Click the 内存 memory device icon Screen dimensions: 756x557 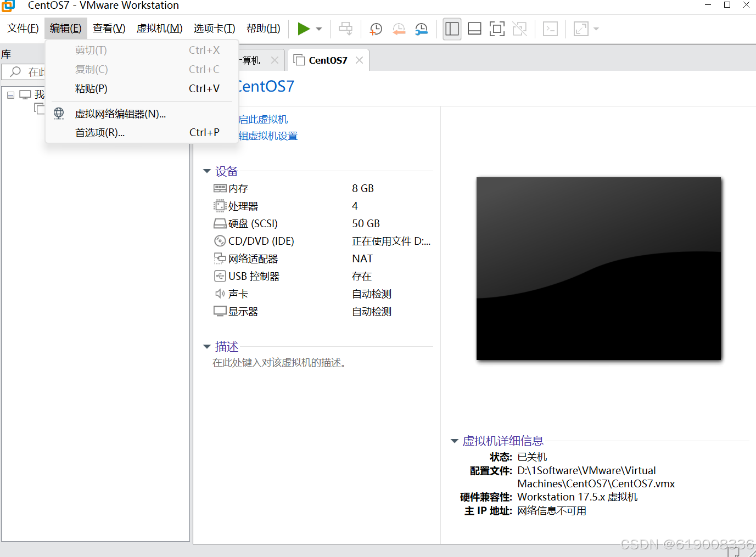[x=220, y=188]
